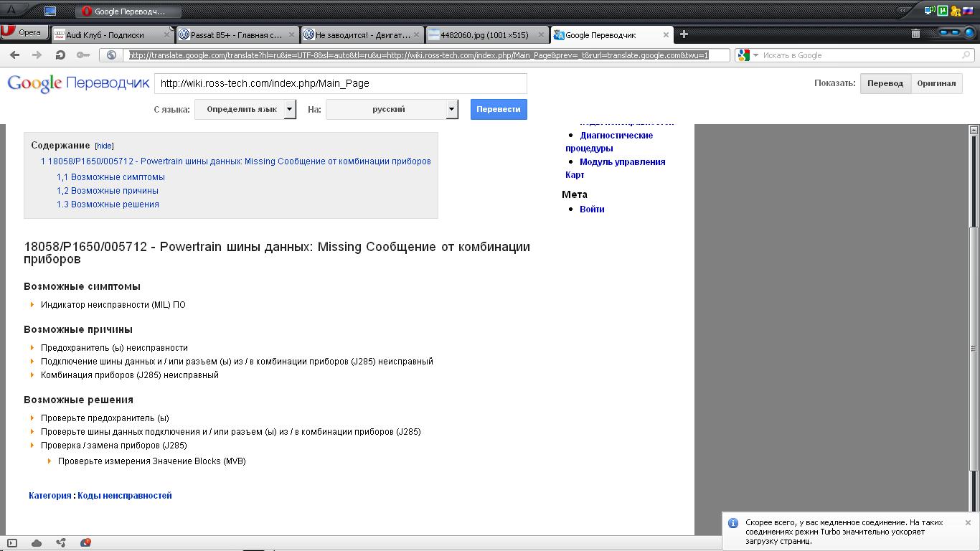The width and height of the screenshot is (980, 551).
Task: Click the translate URL input field
Action: (x=341, y=83)
